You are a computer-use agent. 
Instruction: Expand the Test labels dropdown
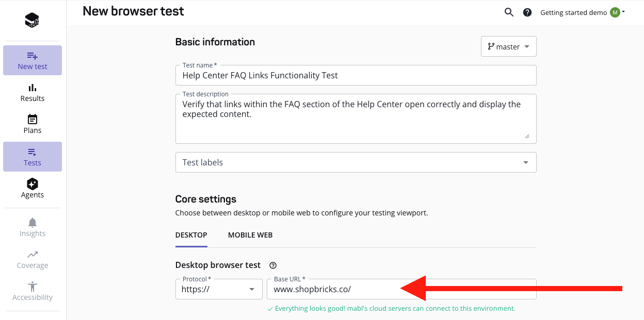pyautogui.click(x=356, y=162)
